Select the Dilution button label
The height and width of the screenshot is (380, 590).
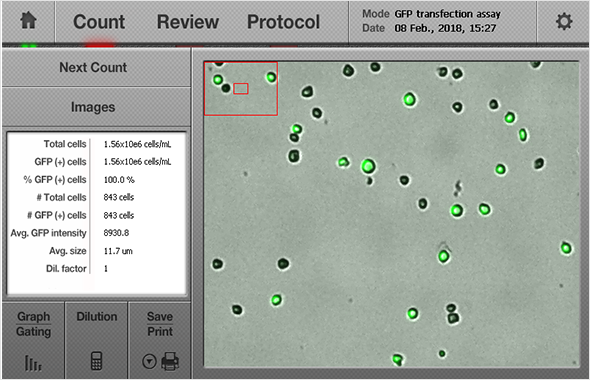(x=97, y=316)
